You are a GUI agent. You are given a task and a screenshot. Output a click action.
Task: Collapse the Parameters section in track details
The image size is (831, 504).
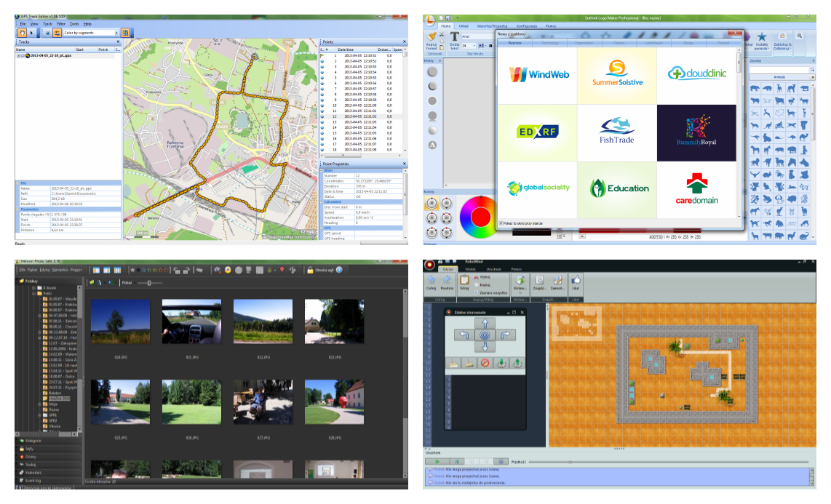point(17,209)
